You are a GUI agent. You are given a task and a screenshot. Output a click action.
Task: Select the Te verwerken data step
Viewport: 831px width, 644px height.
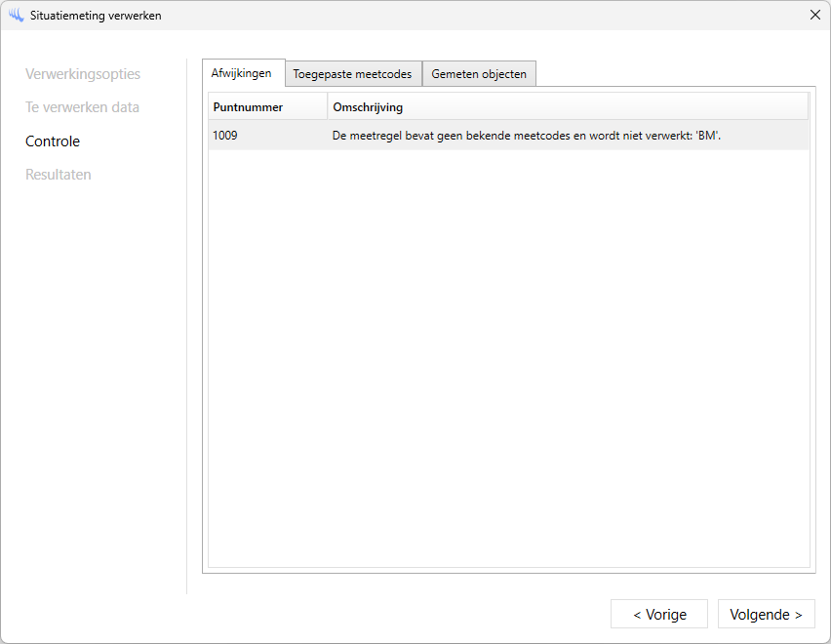coord(82,107)
